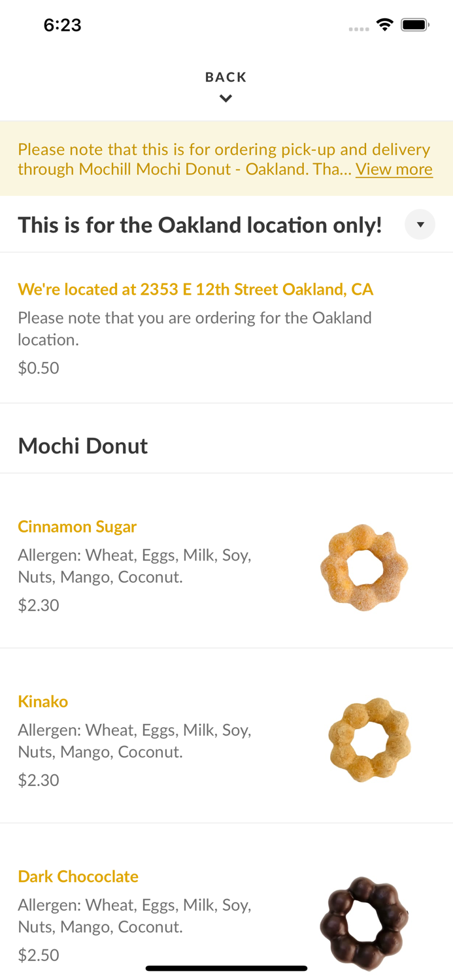This screenshot has height=980, width=453.
Task: Open the View more link
Action: pos(394,169)
